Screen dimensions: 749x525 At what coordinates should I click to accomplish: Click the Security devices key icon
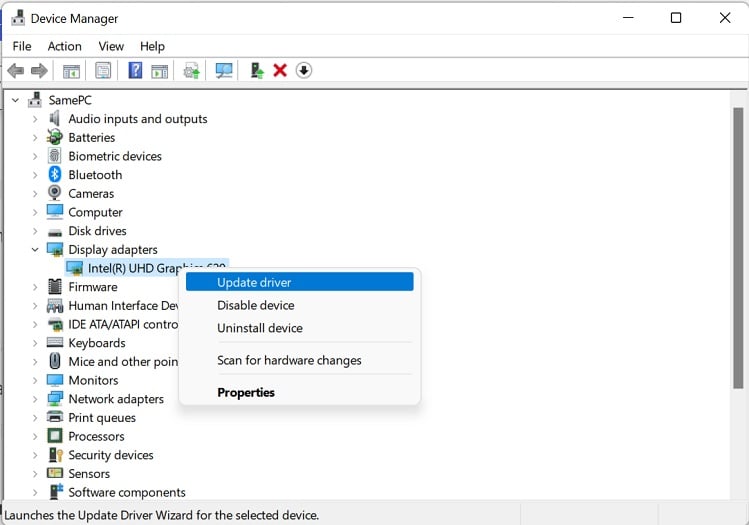click(55, 455)
